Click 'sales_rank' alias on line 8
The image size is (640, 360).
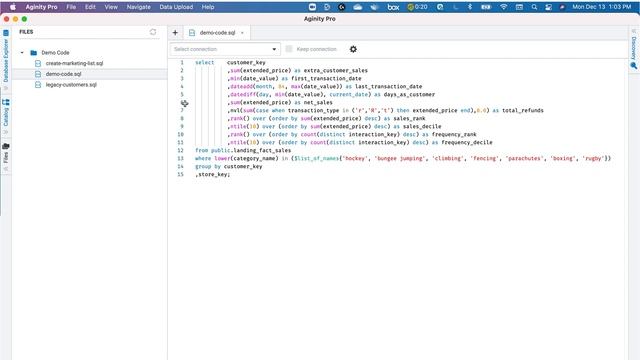click(409, 118)
